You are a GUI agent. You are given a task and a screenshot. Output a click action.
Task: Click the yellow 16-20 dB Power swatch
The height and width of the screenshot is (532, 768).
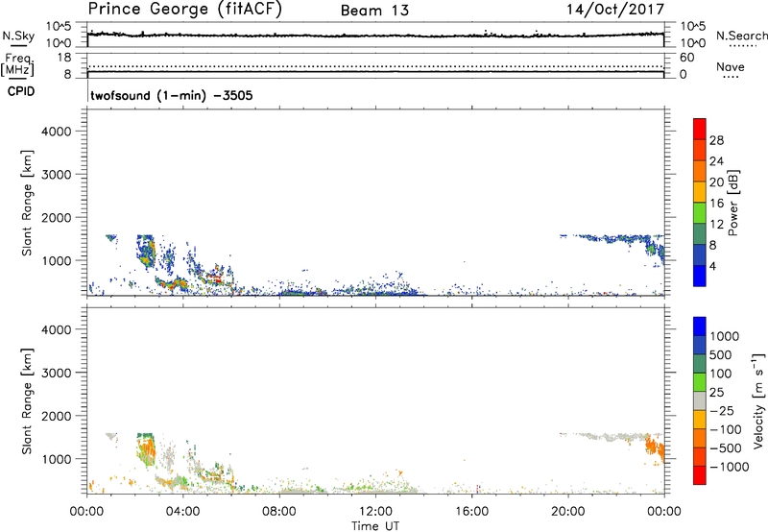pos(700,191)
